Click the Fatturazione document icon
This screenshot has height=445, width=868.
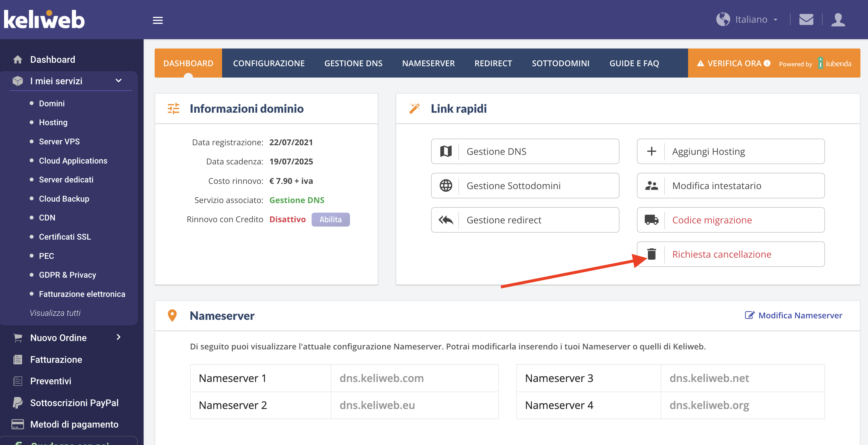coord(17,360)
